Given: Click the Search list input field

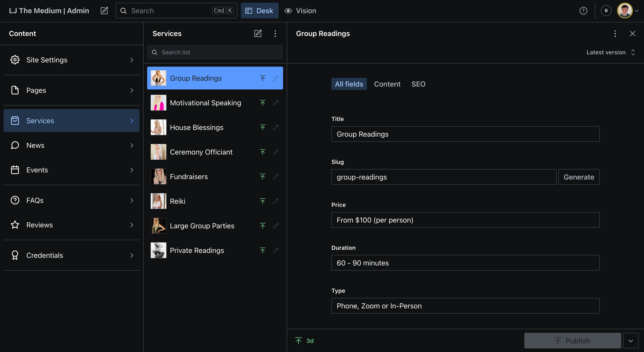Looking at the screenshot, I should 215,52.
